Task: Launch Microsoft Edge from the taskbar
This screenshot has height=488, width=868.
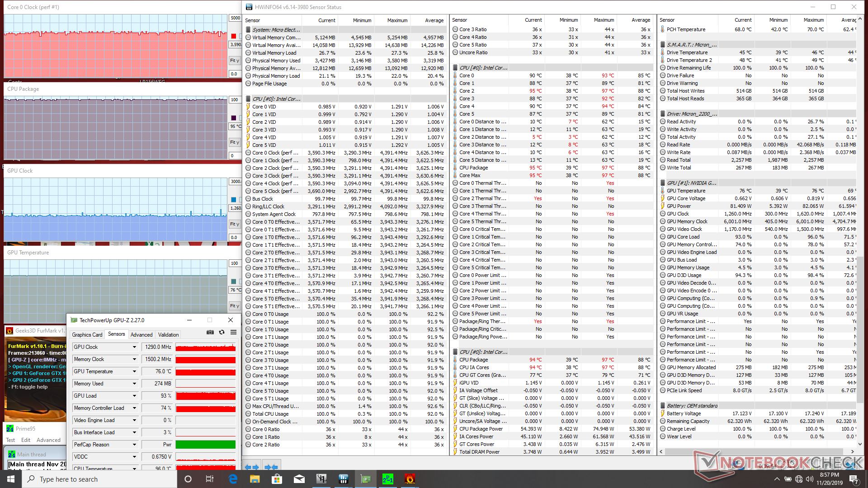Action: coord(233,479)
